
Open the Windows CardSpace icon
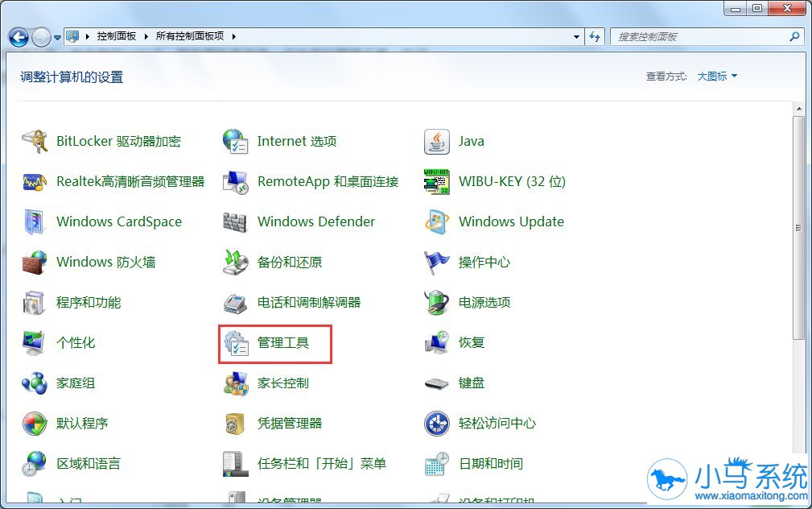tap(35, 221)
